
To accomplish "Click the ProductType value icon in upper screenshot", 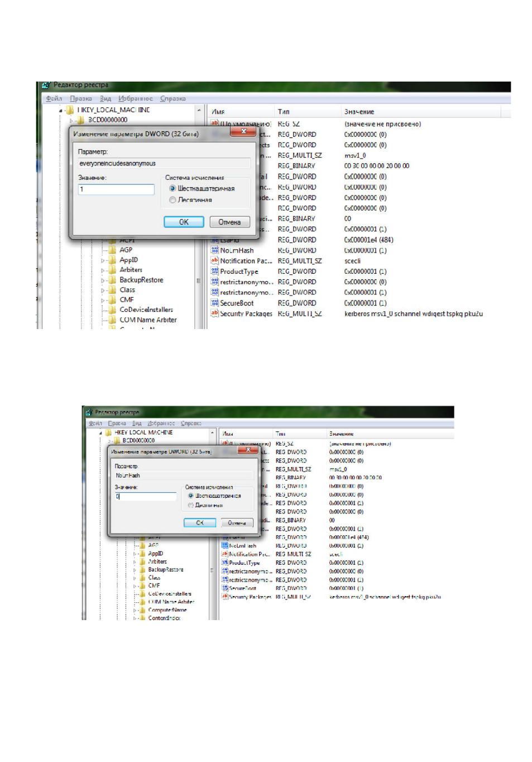I will [x=214, y=271].
